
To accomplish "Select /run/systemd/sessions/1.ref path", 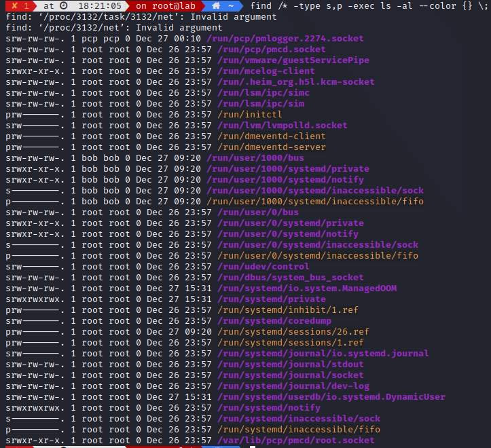I will tap(291, 343).
